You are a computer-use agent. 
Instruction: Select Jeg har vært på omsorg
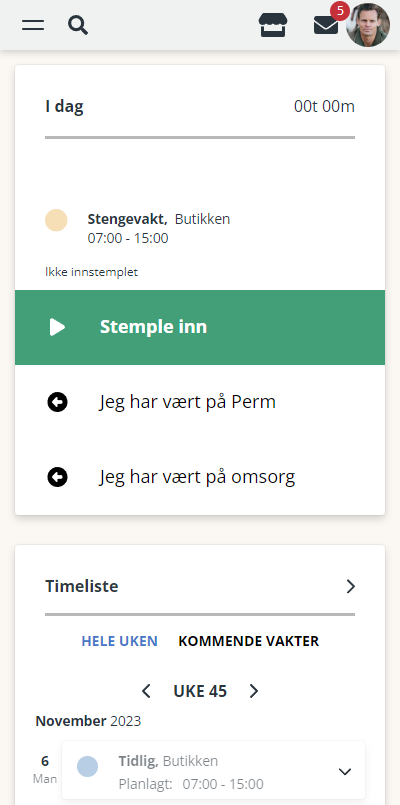[x=200, y=477]
